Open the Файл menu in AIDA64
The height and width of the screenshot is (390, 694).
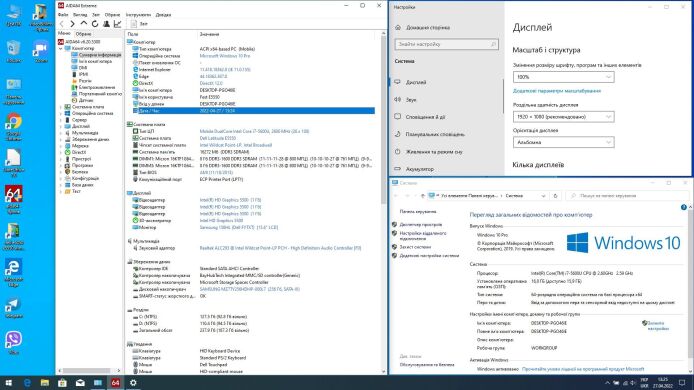(63, 15)
